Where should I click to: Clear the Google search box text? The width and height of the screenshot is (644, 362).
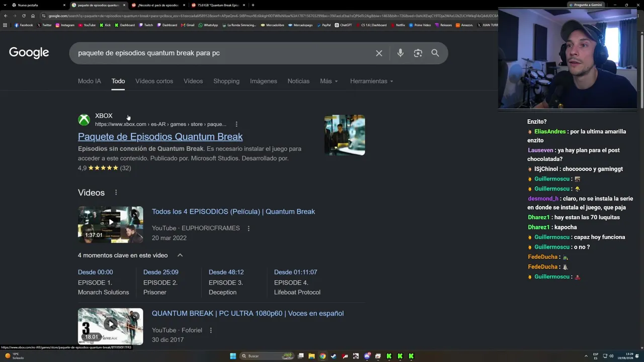pos(379,53)
